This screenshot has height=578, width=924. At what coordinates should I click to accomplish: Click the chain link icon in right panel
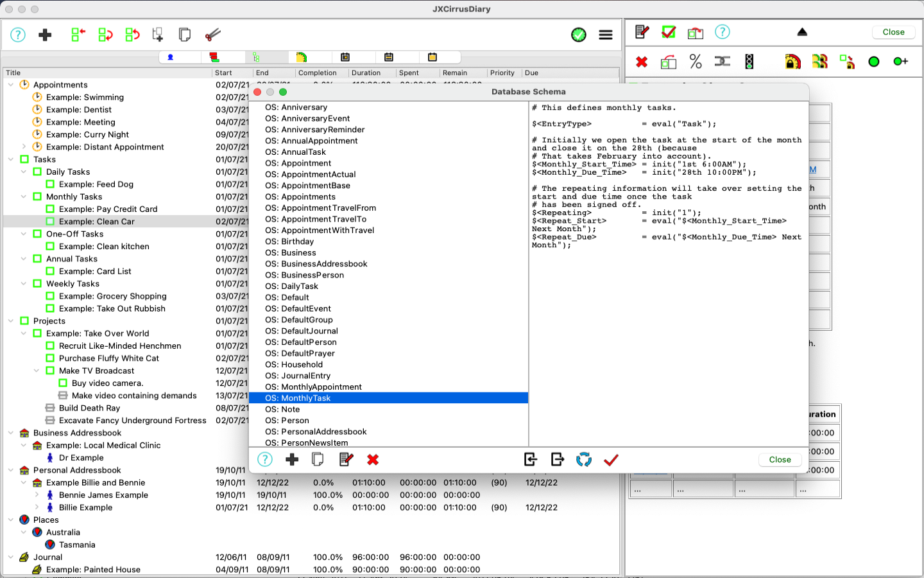[x=723, y=62]
